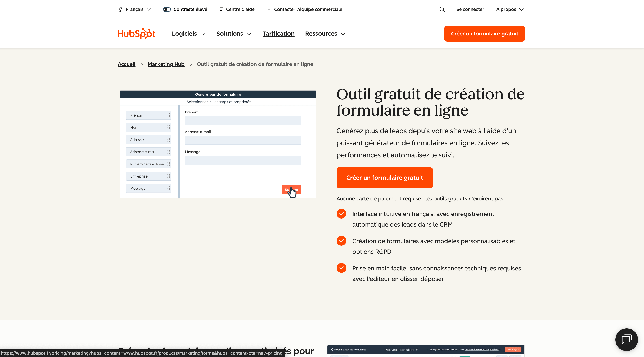
Task: Click the drag handle on Prénom field
Action: coord(168,115)
